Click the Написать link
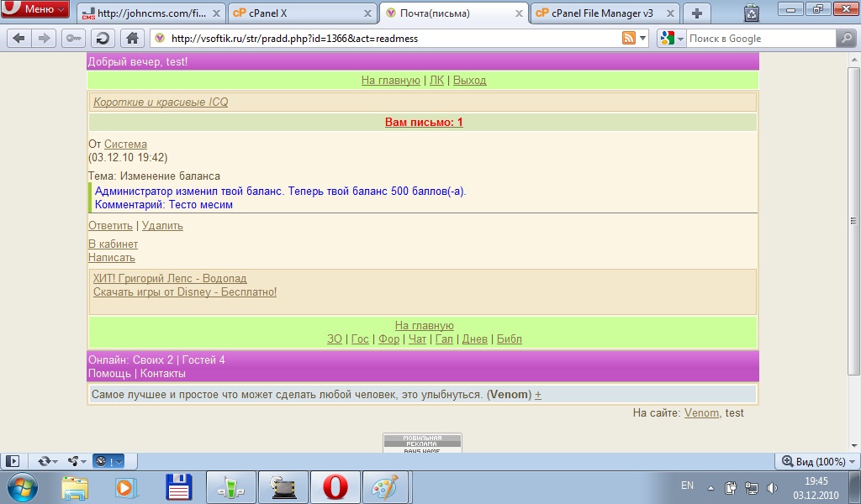This screenshot has height=504, width=861. pyautogui.click(x=112, y=257)
